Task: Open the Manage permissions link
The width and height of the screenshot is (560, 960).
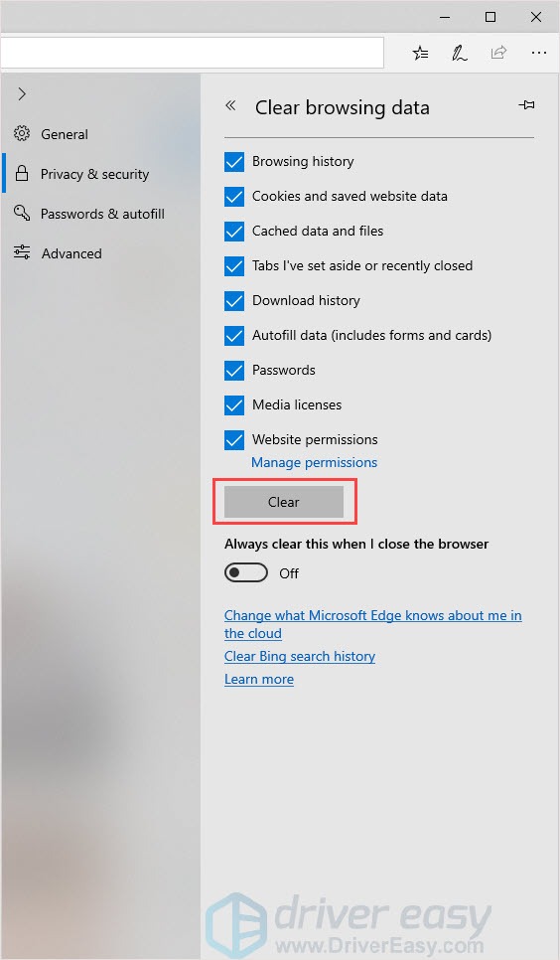Action: point(314,462)
